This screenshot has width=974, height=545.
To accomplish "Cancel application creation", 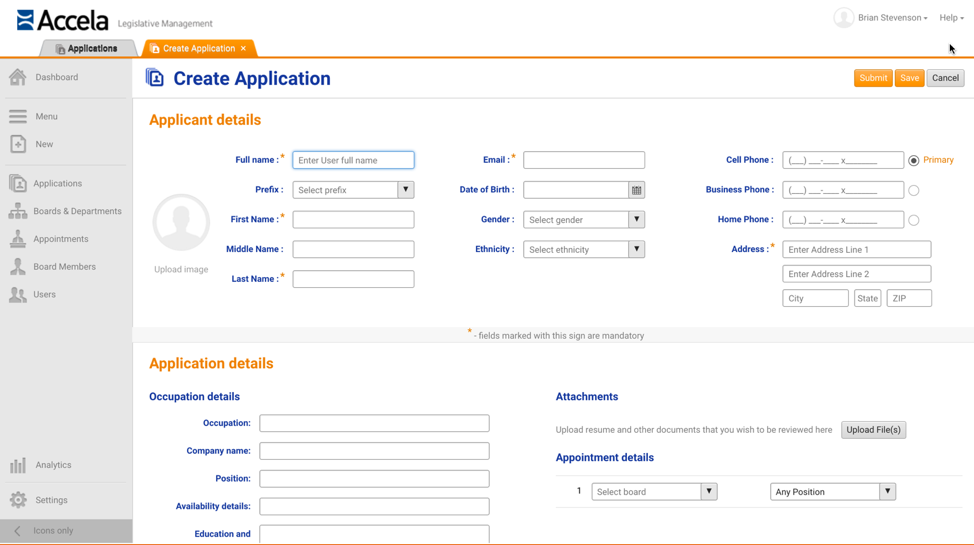I will point(945,78).
